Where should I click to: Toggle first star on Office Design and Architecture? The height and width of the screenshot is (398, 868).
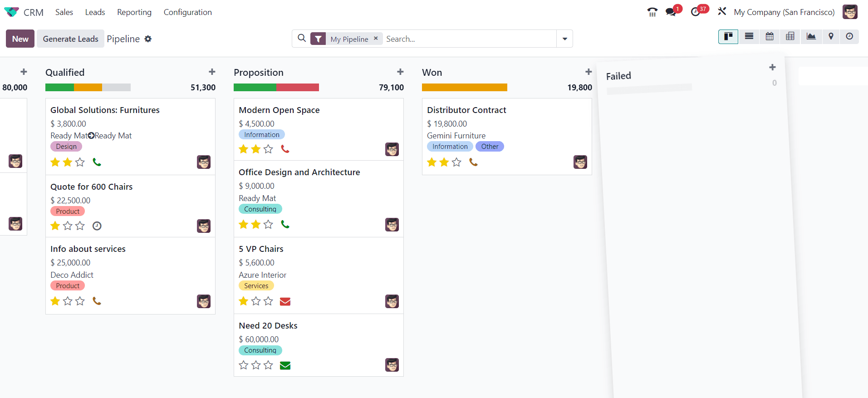244,224
